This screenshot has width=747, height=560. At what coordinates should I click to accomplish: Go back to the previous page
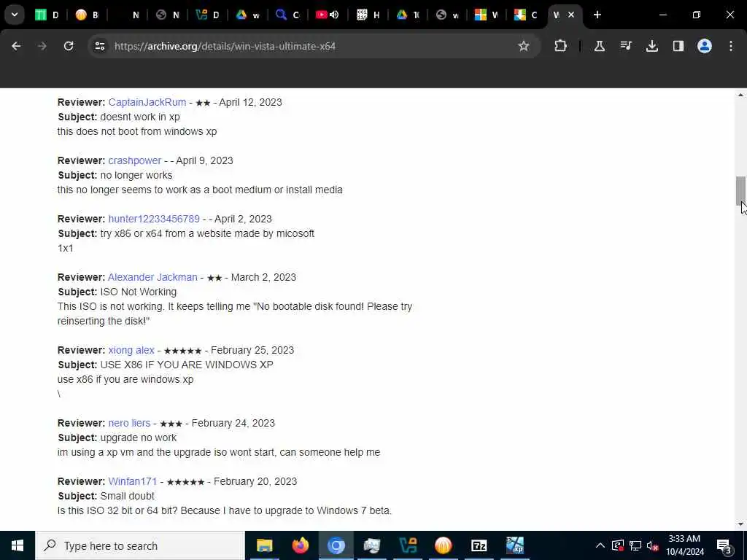[x=16, y=46]
